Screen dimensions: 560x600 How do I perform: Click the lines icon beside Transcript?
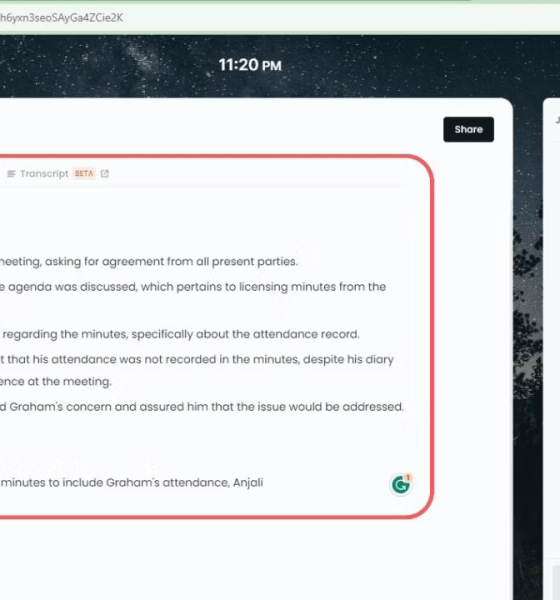11,174
